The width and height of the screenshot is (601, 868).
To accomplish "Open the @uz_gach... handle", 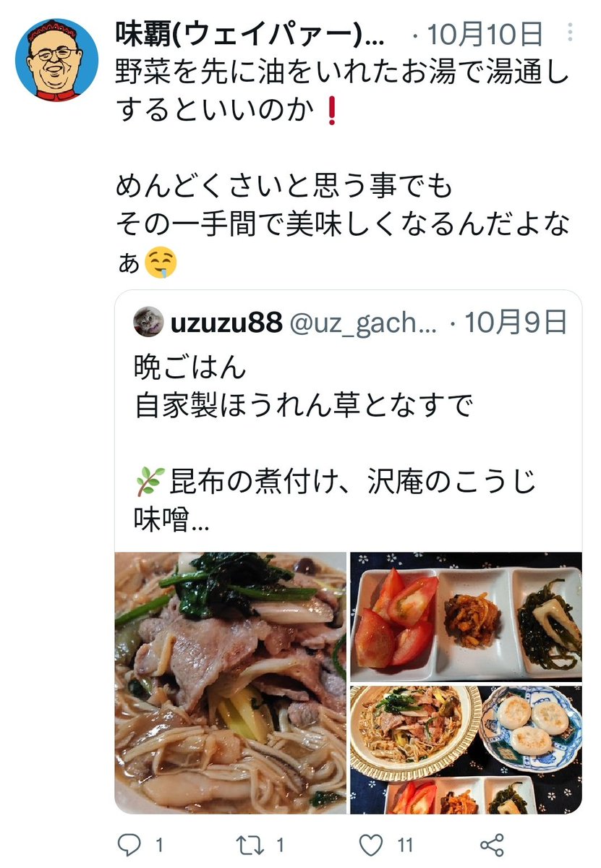I will (x=364, y=323).
